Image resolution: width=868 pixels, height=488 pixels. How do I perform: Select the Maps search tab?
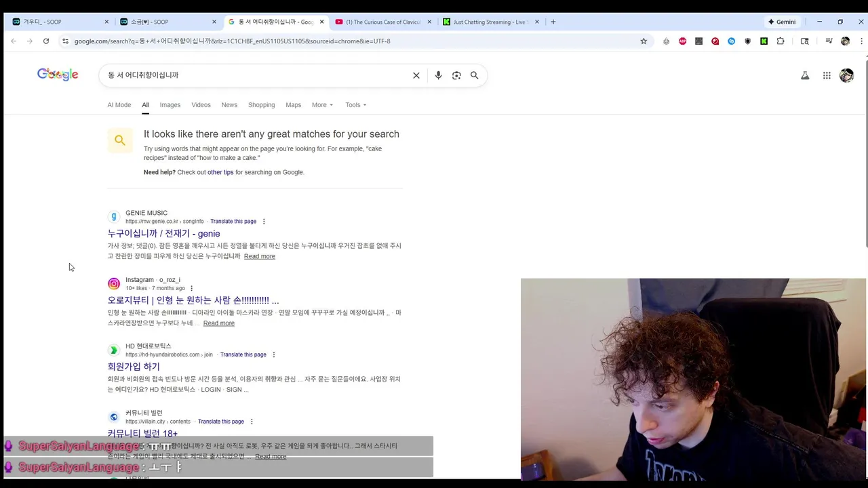293,105
